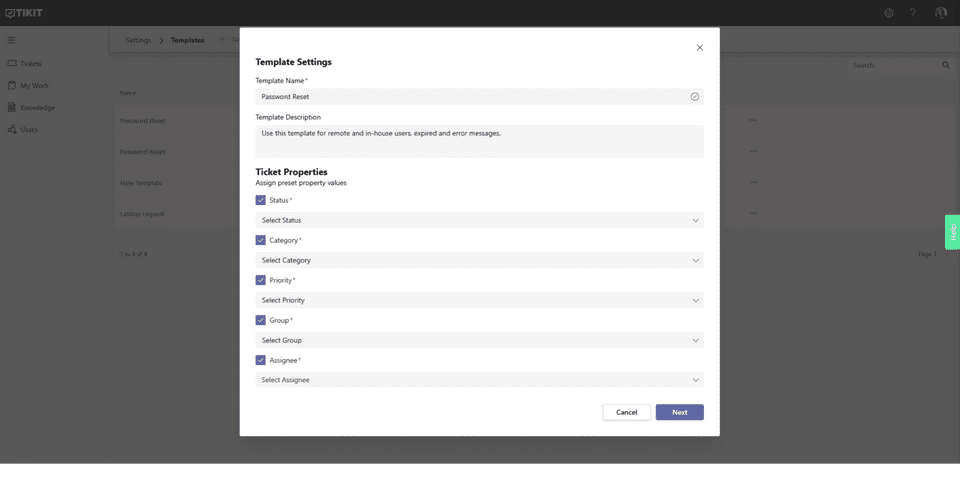
Task: Expand the Select Status dropdown
Action: (x=479, y=220)
